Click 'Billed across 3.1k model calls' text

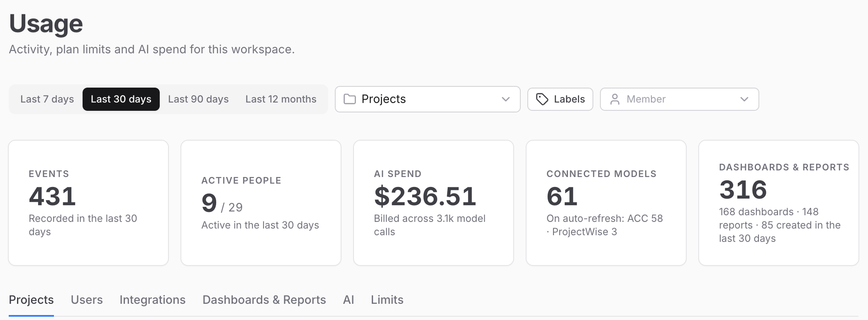tap(429, 225)
